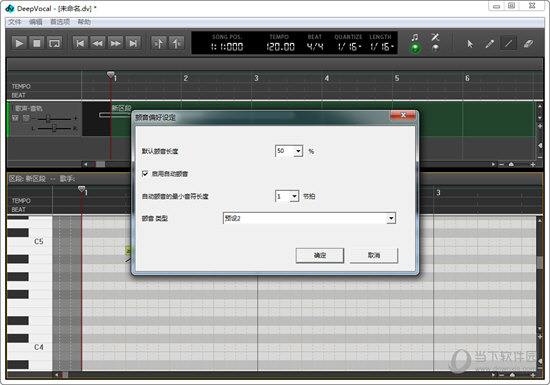Viewport: 550px width, 385px height.
Task: Toggle the track solo button S
Action: [26, 118]
